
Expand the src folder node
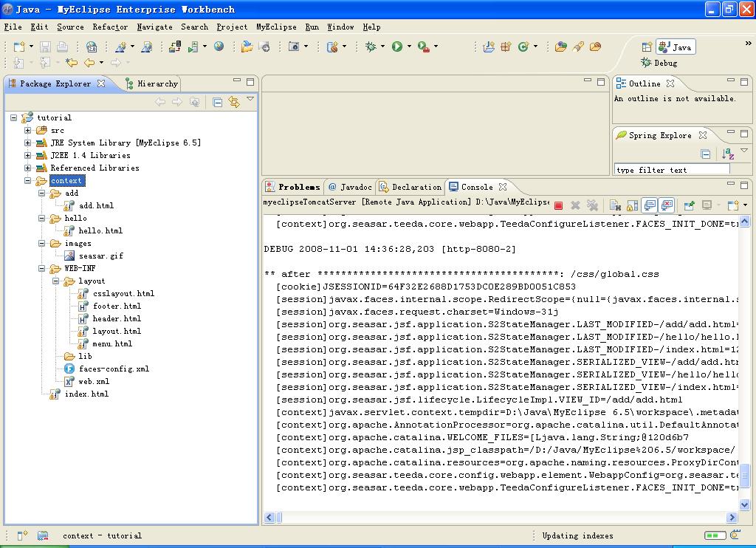pos(27,130)
